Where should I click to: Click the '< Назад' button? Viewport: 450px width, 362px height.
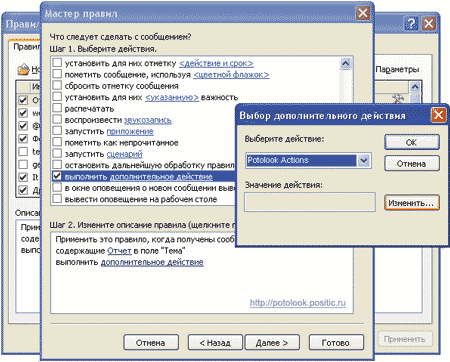pyautogui.click(x=215, y=343)
